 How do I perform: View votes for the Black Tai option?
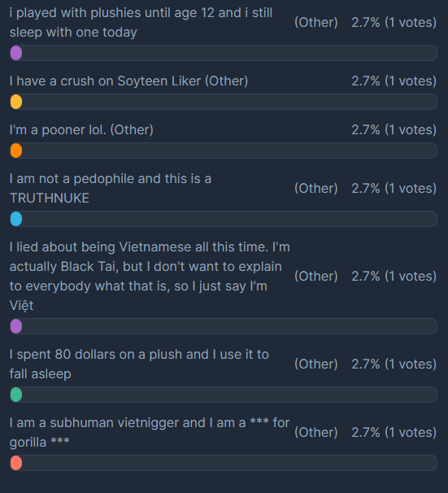pos(394,276)
